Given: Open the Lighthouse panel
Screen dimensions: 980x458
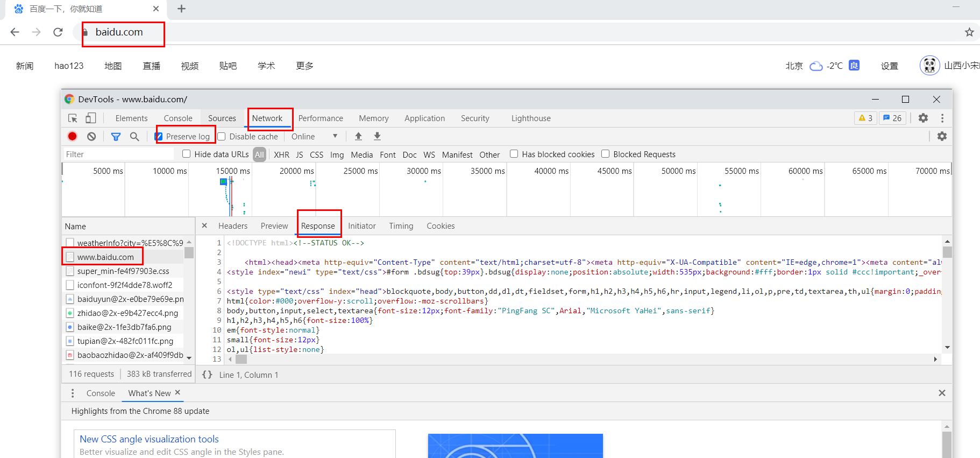Looking at the screenshot, I should (531, 118).
